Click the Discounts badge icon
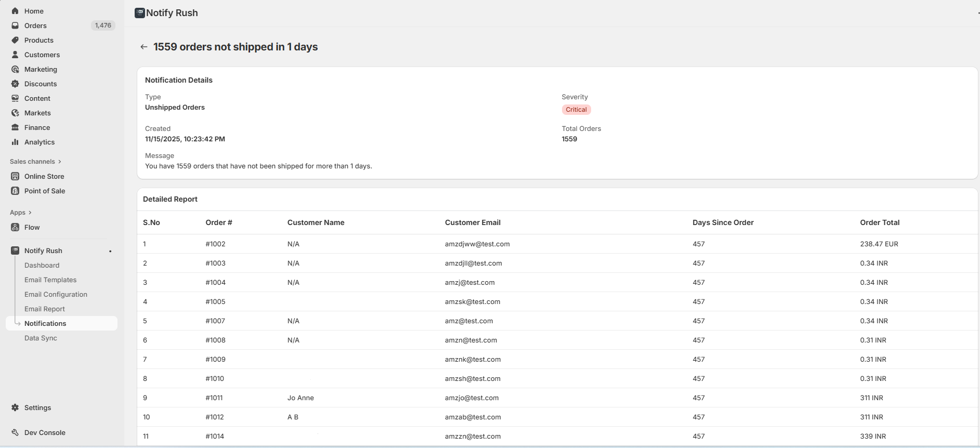This screenshot has width=980, height=448. pos(15,84)
